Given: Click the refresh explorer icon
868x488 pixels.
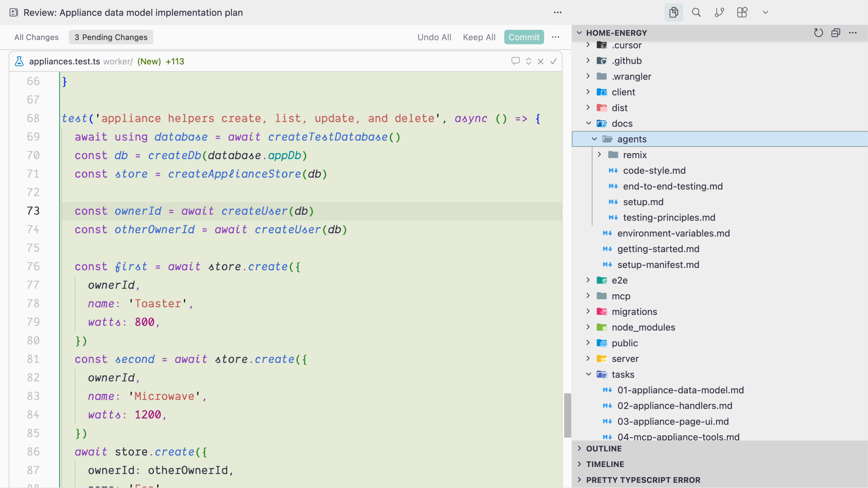Looking at the screenshot, I should [818, 33].
